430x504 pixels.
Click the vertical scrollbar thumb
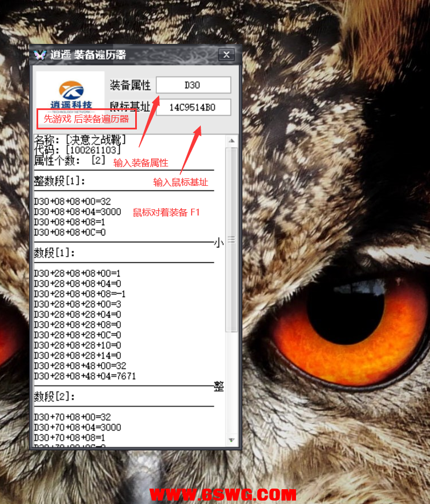pyautogui.click(x=232, y=240)
